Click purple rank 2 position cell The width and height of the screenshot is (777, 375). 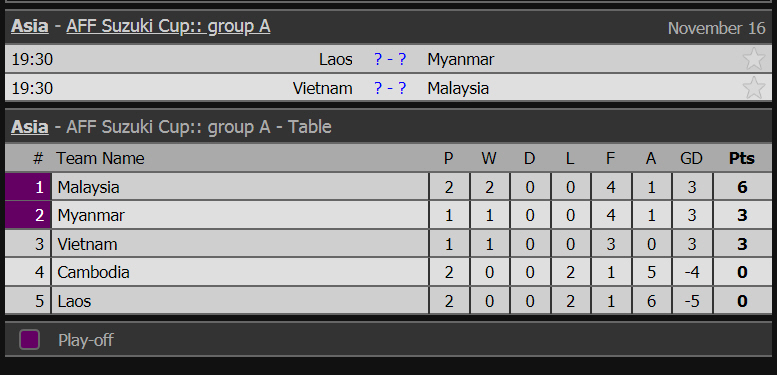coord(28,215)
